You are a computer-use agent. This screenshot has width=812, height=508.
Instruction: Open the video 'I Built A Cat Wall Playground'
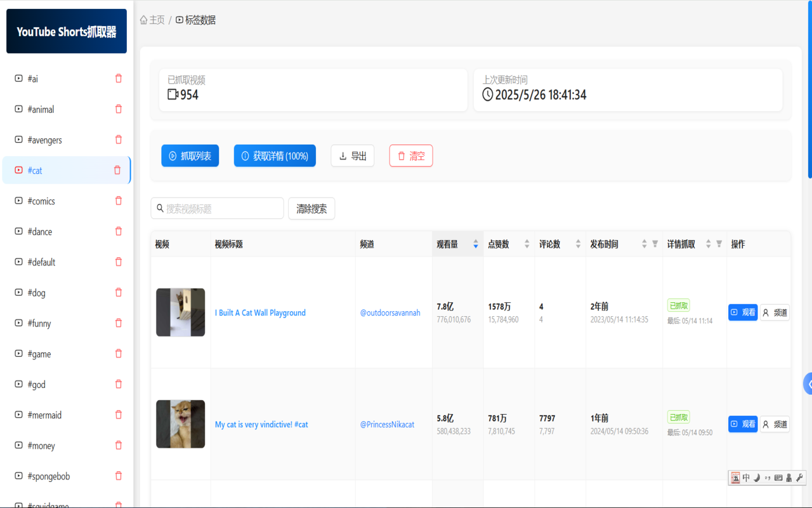[x=260, y=312]
